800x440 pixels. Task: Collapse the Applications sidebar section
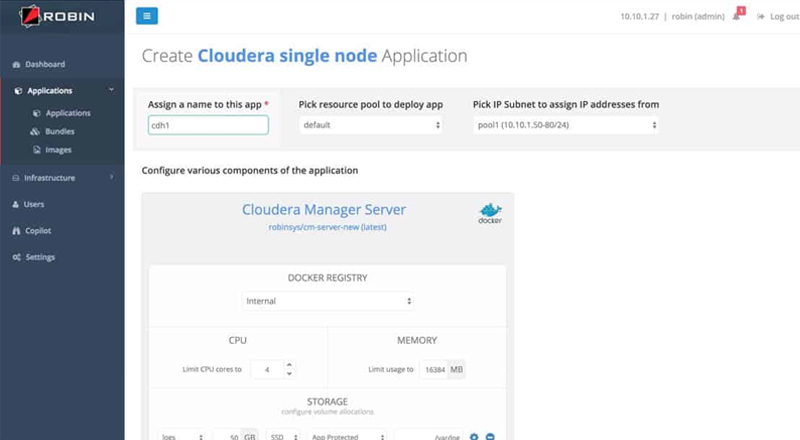pyautogui.click(x=112, y=90)
